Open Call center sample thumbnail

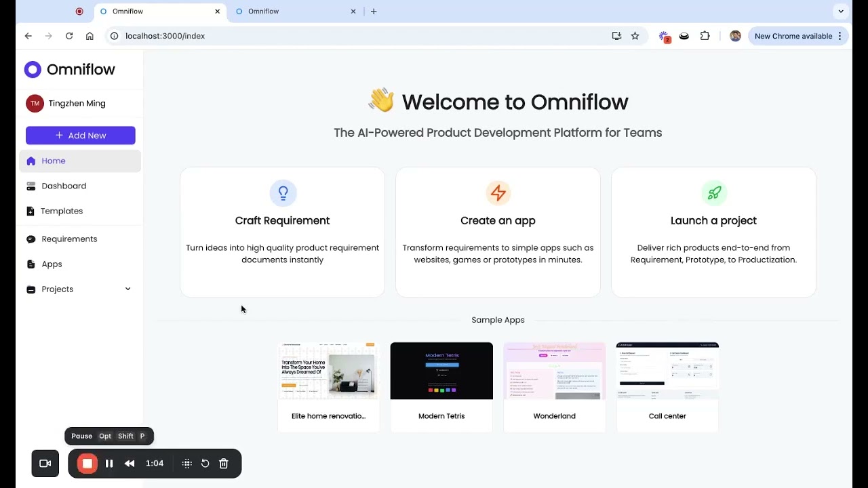point(667,371)
